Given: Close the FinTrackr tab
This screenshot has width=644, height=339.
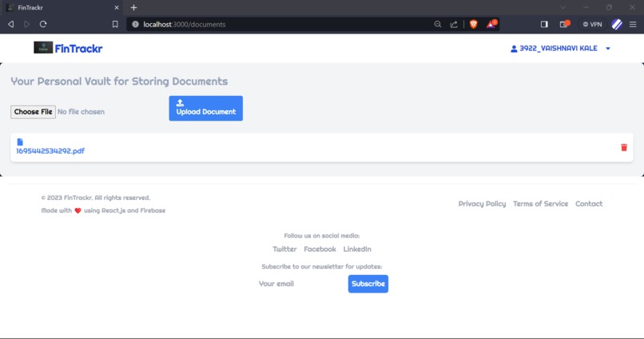Looking at the screenshot, I should (117, 7).
